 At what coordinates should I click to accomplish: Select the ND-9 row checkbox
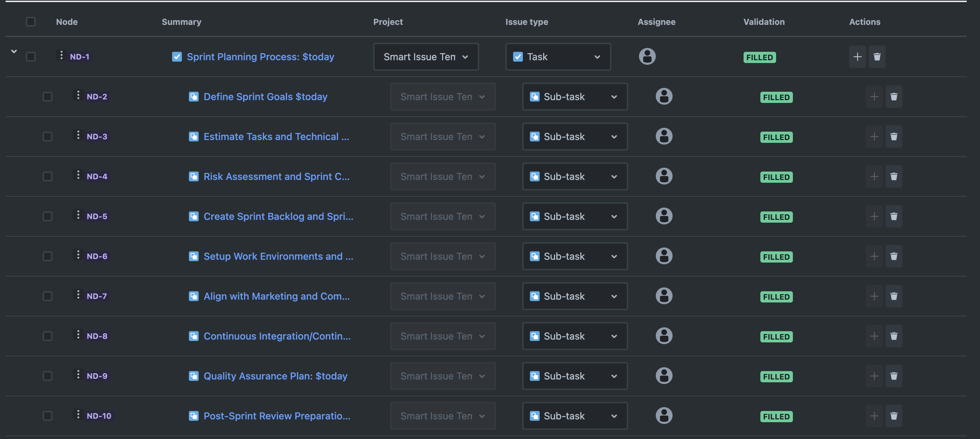coord(48,376)
